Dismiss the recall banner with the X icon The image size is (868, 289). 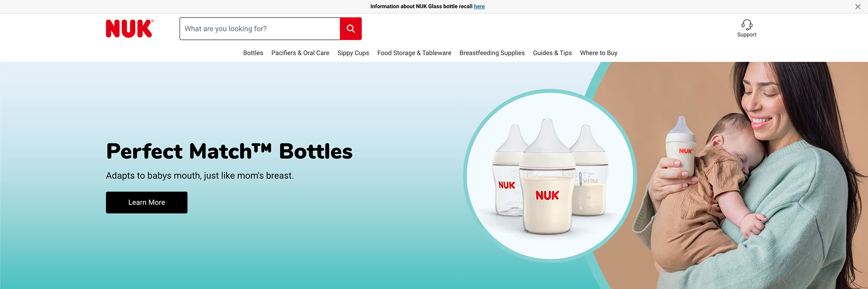point(858,6)
